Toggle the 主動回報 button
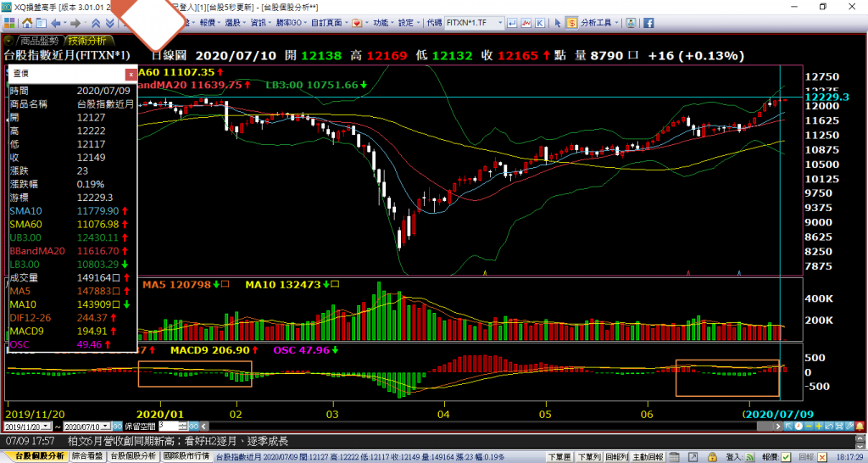The image size is (868, 463). tap(649, 456)
